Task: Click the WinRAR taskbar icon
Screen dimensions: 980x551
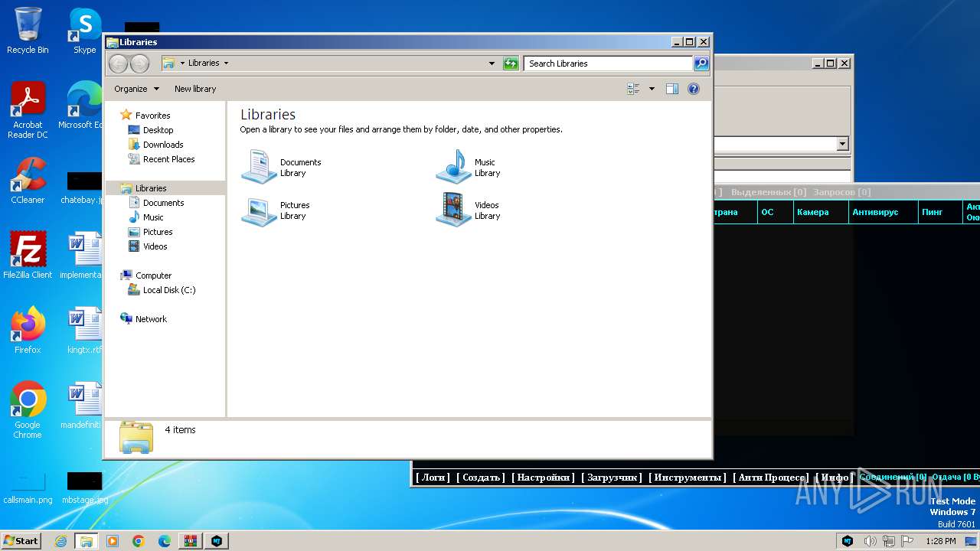Action: (191, 541)
